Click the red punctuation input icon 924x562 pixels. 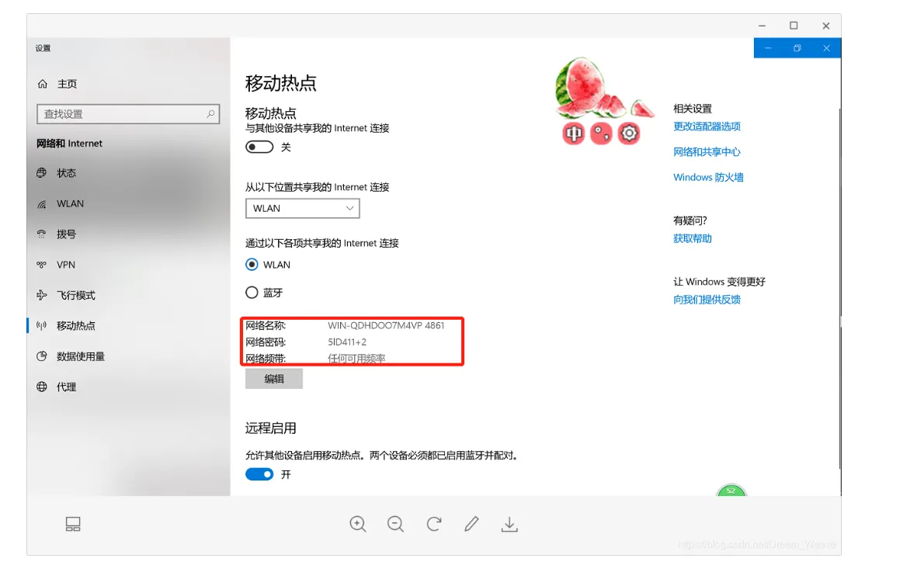tap(601, 134)
